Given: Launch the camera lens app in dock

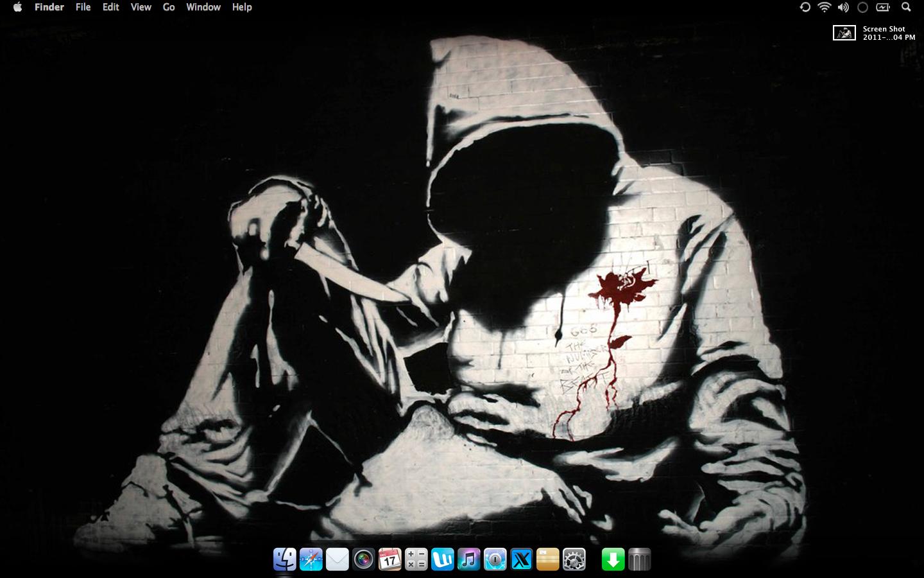Looking at the screenshot, I should tap(364, 559).
